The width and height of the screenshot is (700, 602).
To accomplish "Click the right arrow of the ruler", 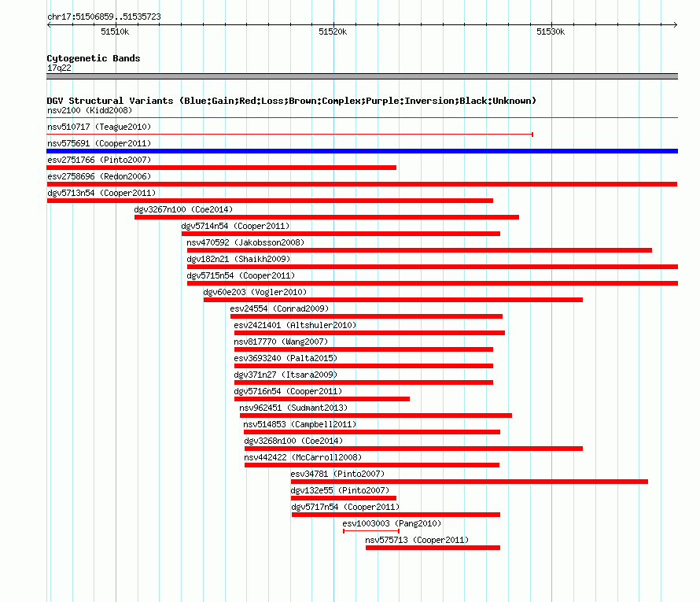I will [x=676, y=24].
